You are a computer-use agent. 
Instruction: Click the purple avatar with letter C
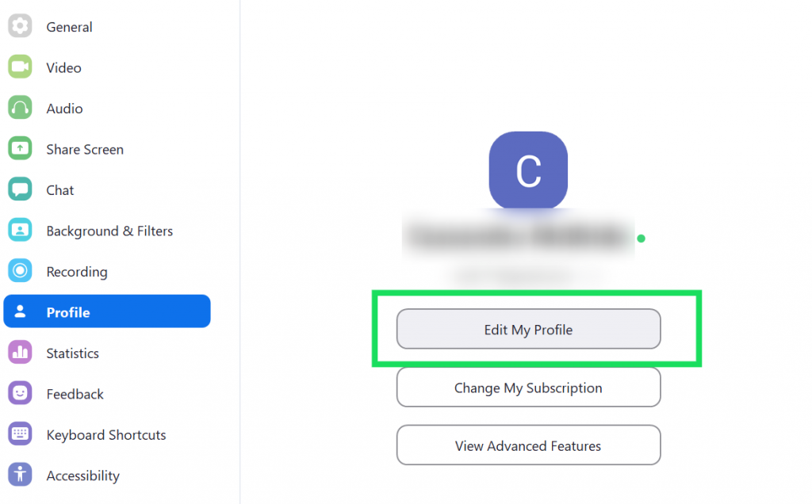[528, 170]
